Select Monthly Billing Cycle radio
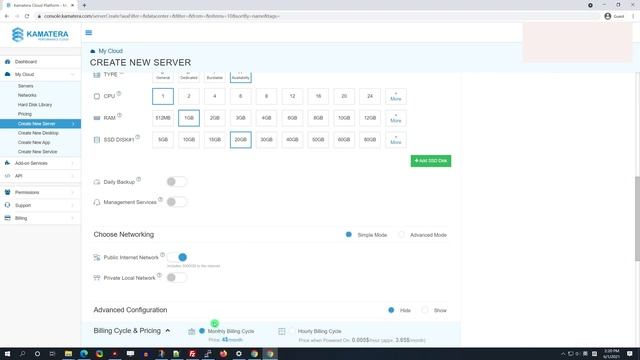The width and height of the screenshot is (640, 360). pos(202,331)
